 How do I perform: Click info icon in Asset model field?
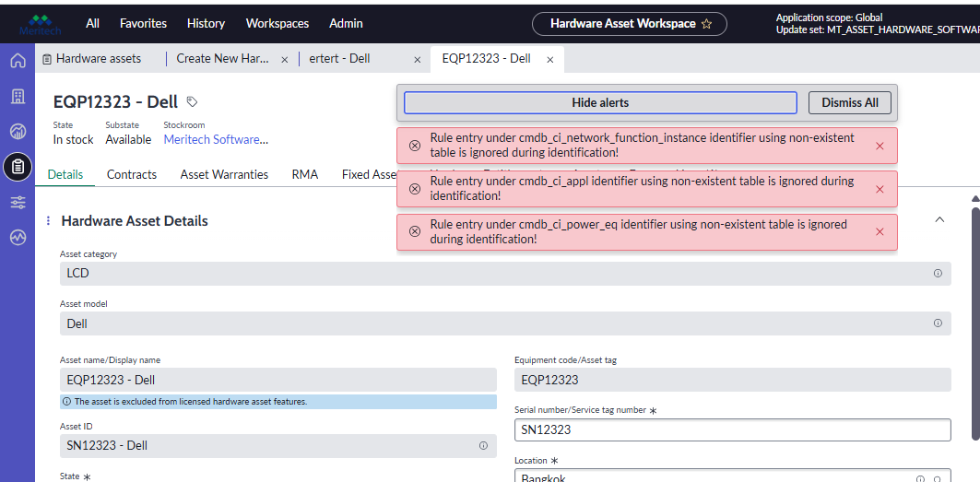click(938, 323)
